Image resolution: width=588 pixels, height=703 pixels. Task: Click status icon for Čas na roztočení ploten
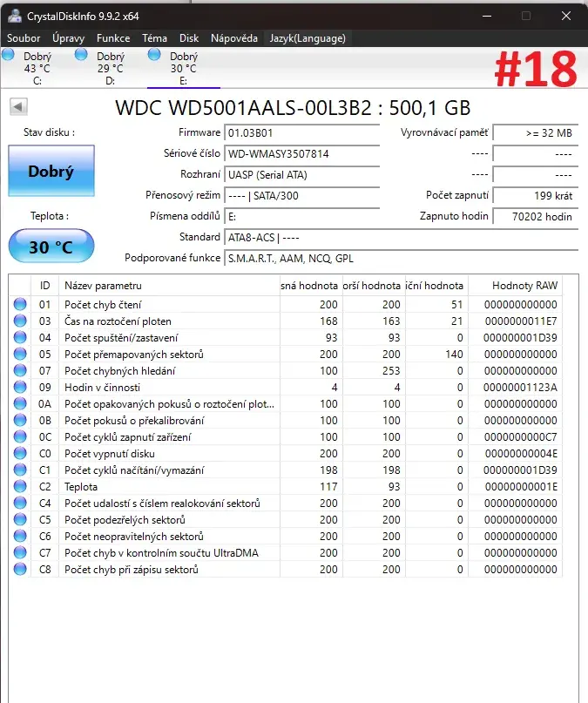click(x=20, y=321)
